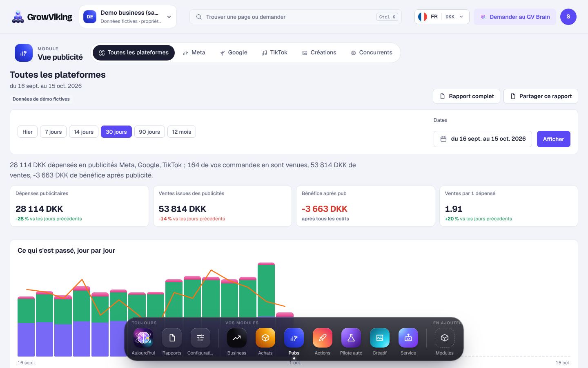Open Rapport complet
This screenshot has width=588, height=368.
(466, 96)
